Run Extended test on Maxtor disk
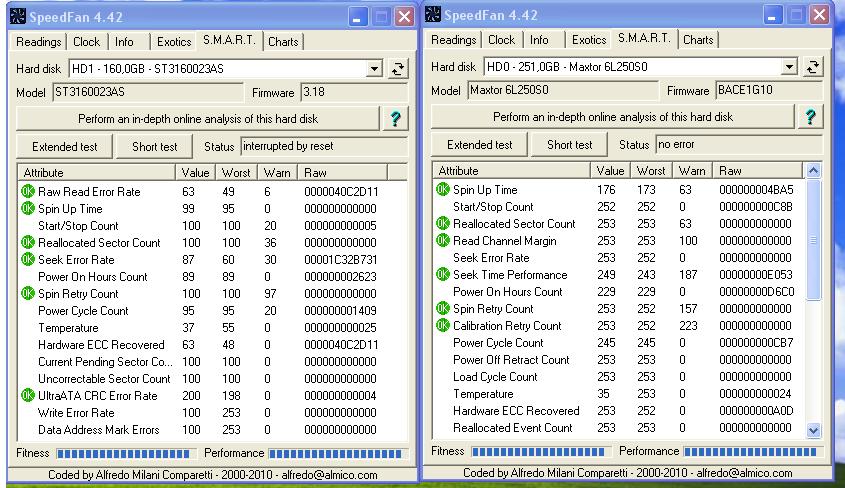845x488 pixels. tap(480, 145)
